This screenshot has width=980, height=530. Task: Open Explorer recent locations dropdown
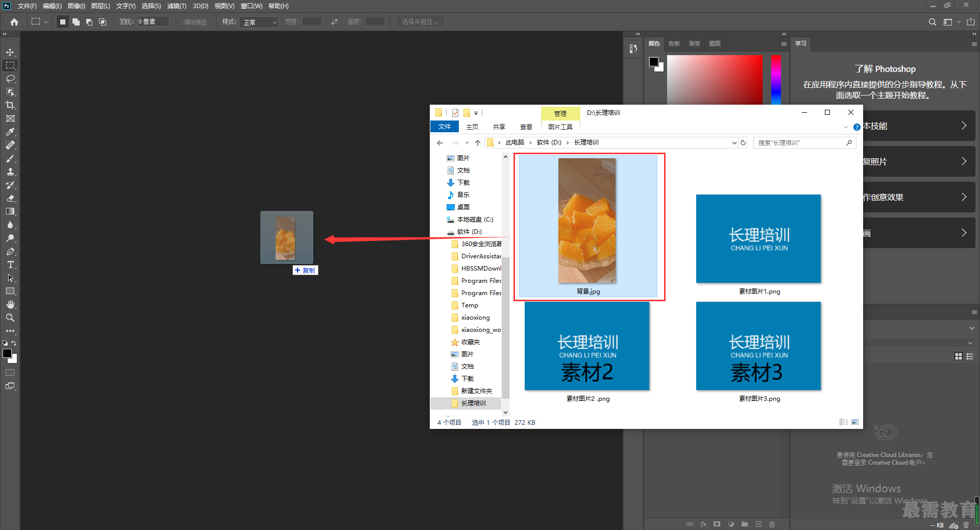[467, 143]
